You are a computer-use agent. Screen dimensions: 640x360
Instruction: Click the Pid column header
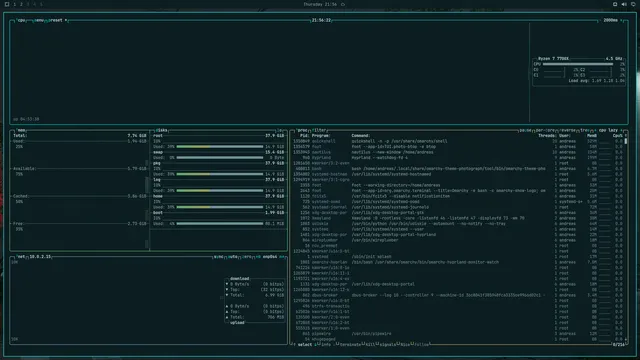click(x=304, y=136)
